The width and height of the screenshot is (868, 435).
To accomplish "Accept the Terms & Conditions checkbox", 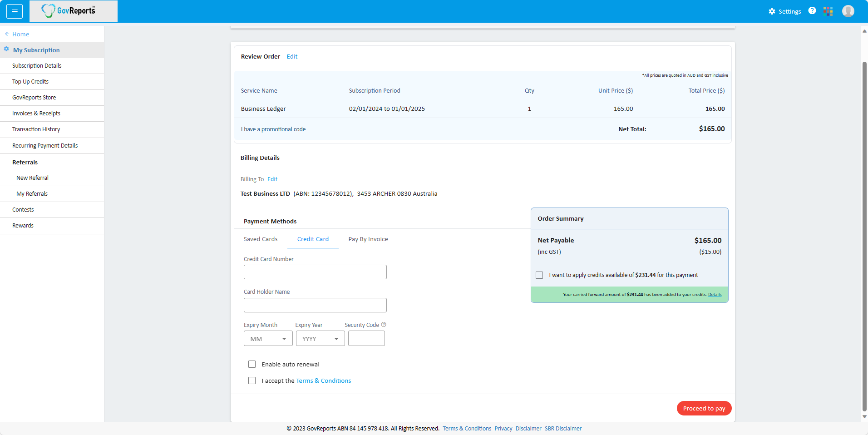I will [252, 381].
